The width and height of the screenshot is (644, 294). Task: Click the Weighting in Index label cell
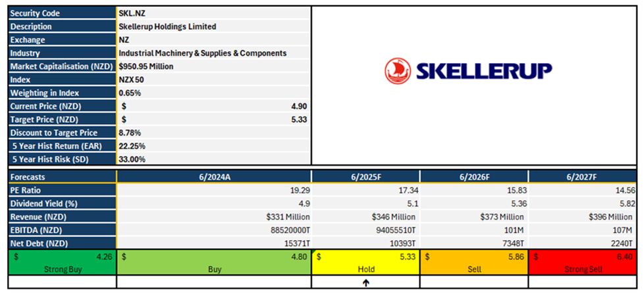click(x=62, y=93)
